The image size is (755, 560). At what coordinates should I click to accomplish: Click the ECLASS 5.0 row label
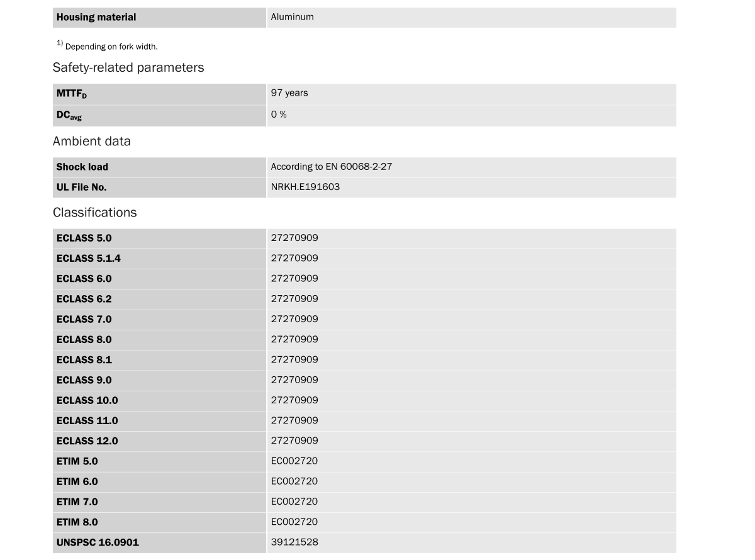click(84, 238)
